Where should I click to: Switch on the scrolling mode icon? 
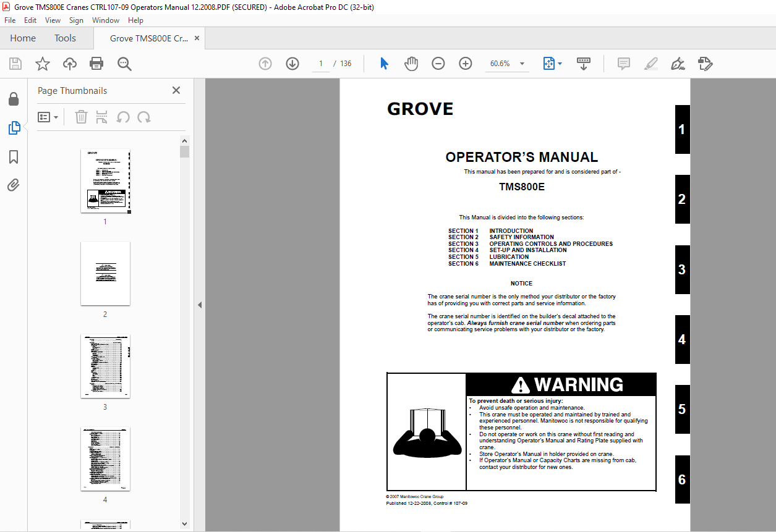pos(584,64)
